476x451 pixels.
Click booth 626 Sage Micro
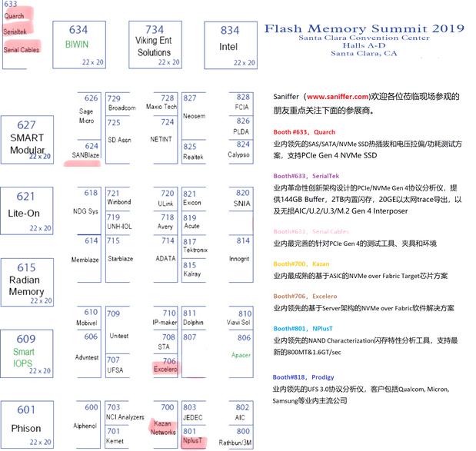click(x=89, y=116)
